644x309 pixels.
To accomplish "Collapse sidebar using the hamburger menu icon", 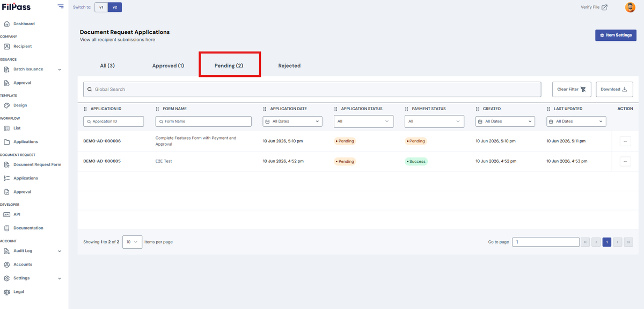I will [x=60, y=6].
